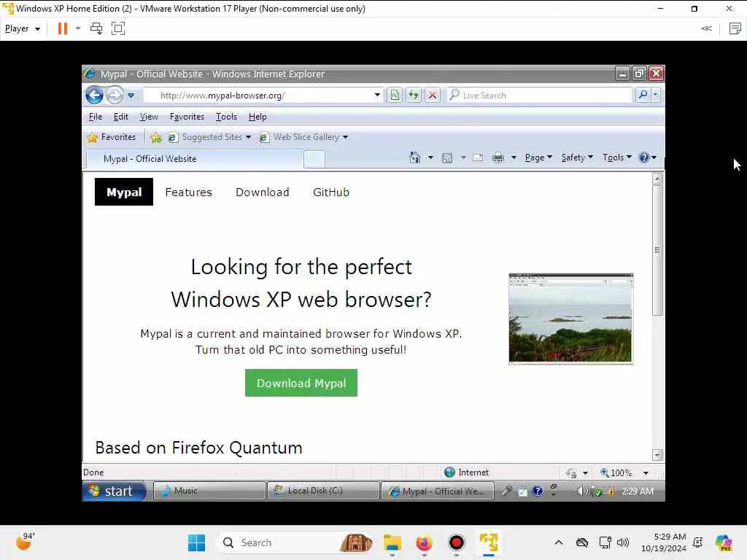Open the recent pages dropdown arrow
The height and width of the screenshot is (560, 747).
[131, 96]
